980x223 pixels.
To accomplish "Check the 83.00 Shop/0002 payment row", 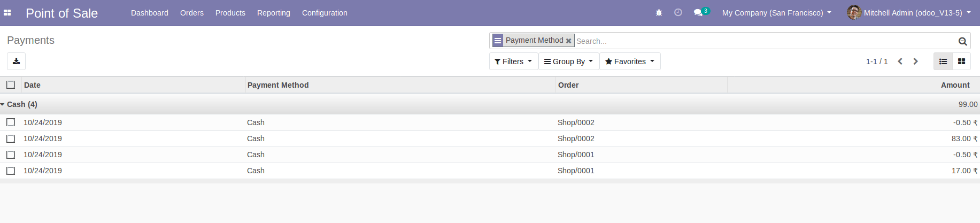I will click(11, 139).
